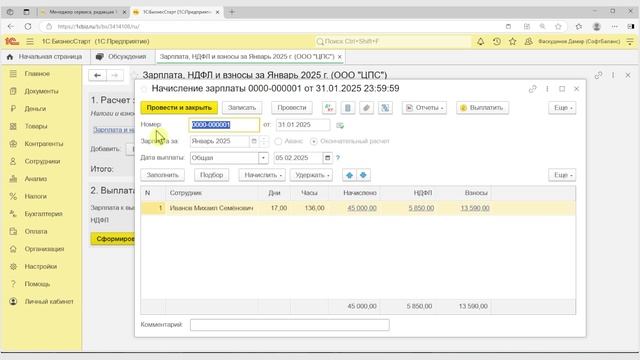The width and height of the screenshot is (640, 360).
Task: Click the green icon beside document date 31.01.2025
Action: pyautogui.click(x=340, y=125)
